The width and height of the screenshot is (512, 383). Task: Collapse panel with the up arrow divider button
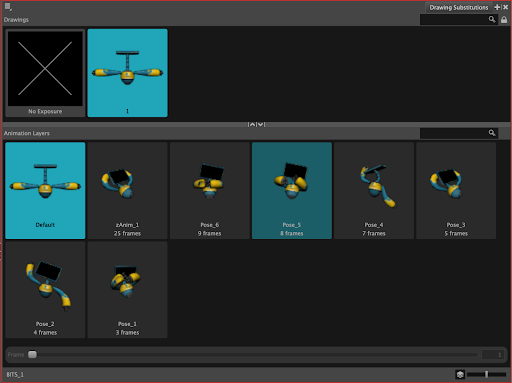(x=252, y=124)
